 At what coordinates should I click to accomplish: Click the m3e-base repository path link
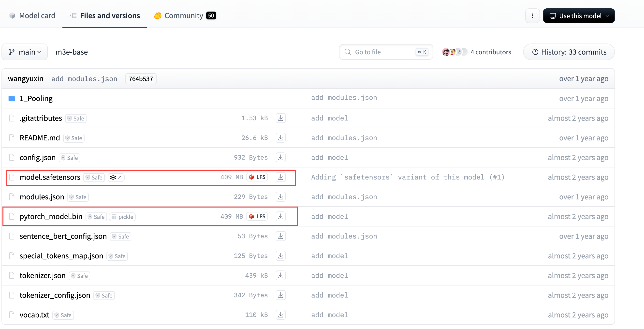[72, 52]
